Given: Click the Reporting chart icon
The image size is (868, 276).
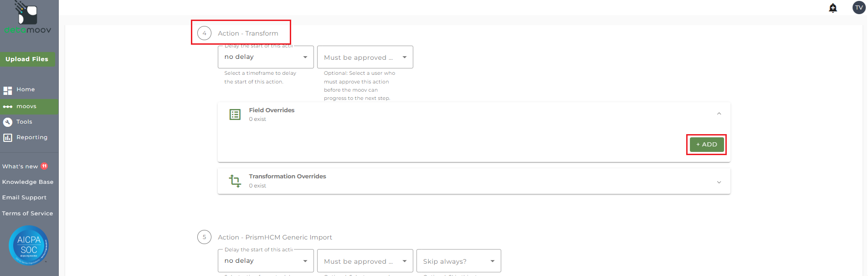Looking at the screenshot, I should click(x=8, y=138).
